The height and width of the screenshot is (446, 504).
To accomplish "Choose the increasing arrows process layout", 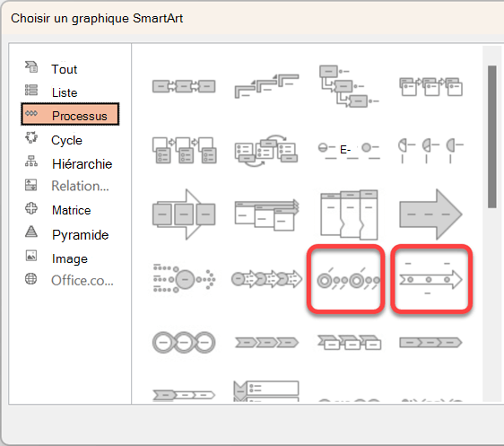I will 266,214.
